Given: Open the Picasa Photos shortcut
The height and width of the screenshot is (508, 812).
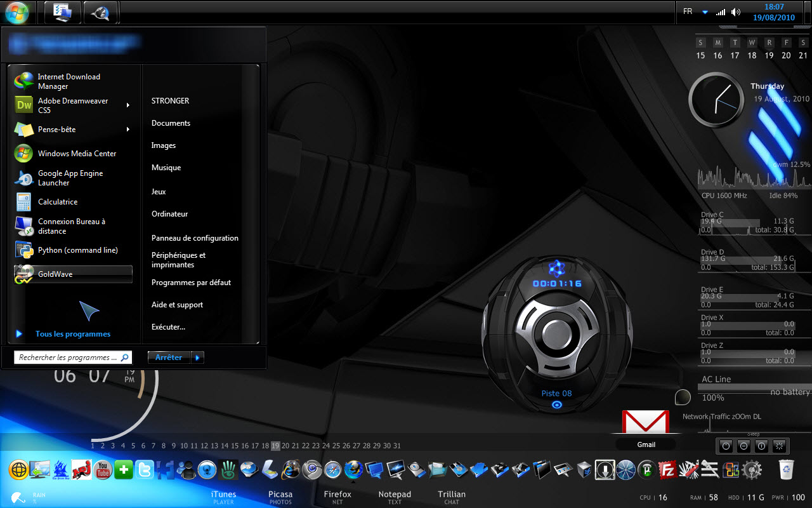Looking at the screenshot, I should pyautogui.click(x=280, y=497).
